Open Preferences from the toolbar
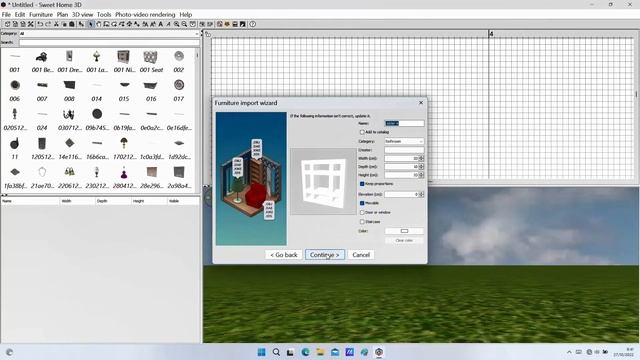This screenshot has height=360, width=640. click(x=31, y=24)
